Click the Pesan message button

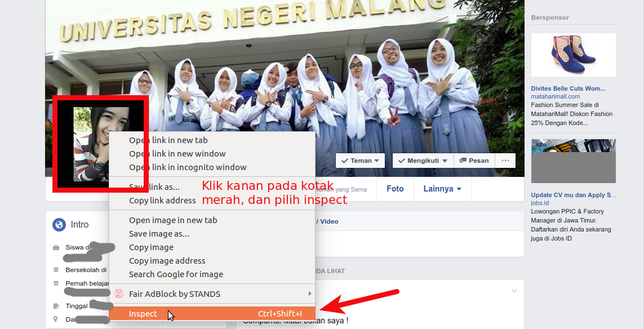[474, 161]
